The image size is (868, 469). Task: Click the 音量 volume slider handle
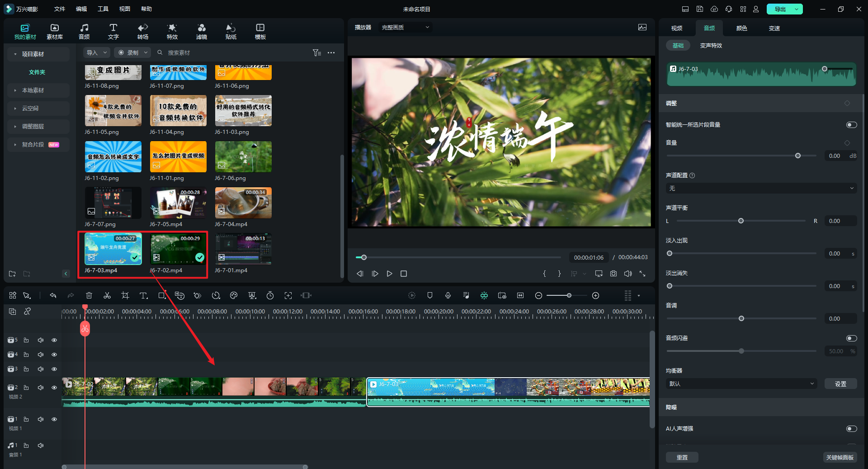coord(798,156)
